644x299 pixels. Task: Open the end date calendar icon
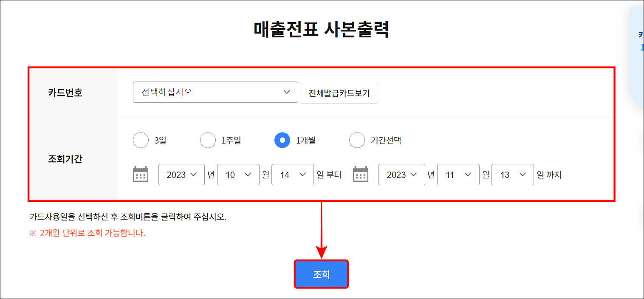(x=361, y=174)
